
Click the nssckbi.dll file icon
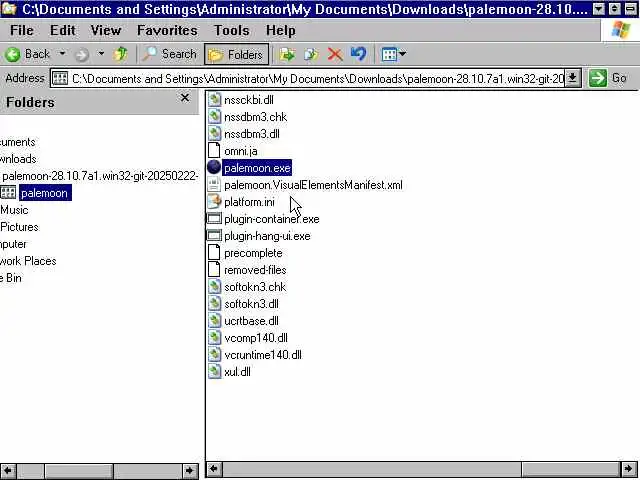click(x=214, y=100)
